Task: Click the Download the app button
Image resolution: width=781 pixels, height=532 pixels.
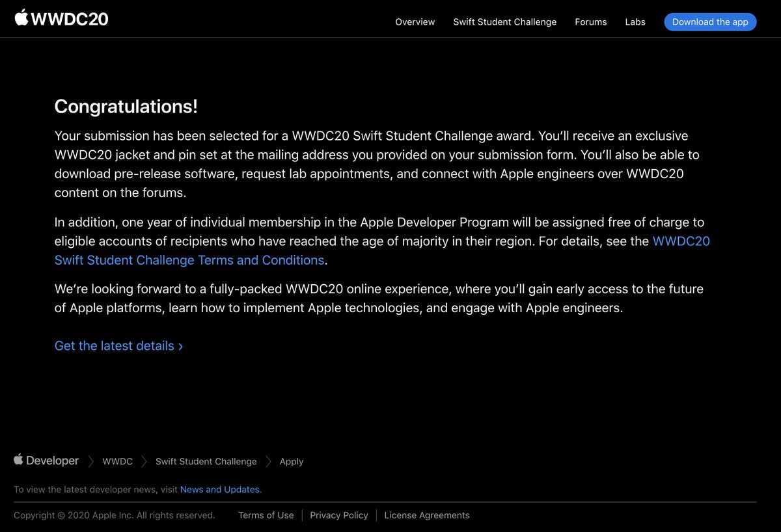Action: [x=710, y=21]
